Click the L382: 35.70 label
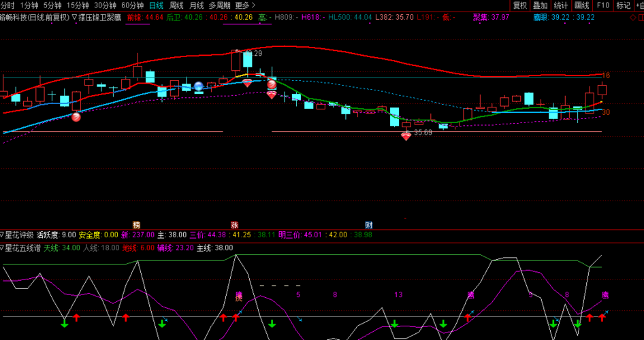The height and width of the screenshot is (340, 644). click(395, 17)
